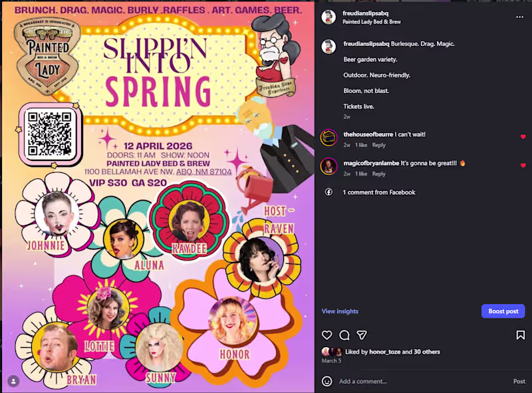Reply to magicofbryanlambe's comment
532x393 pixels.
point(378,174)
